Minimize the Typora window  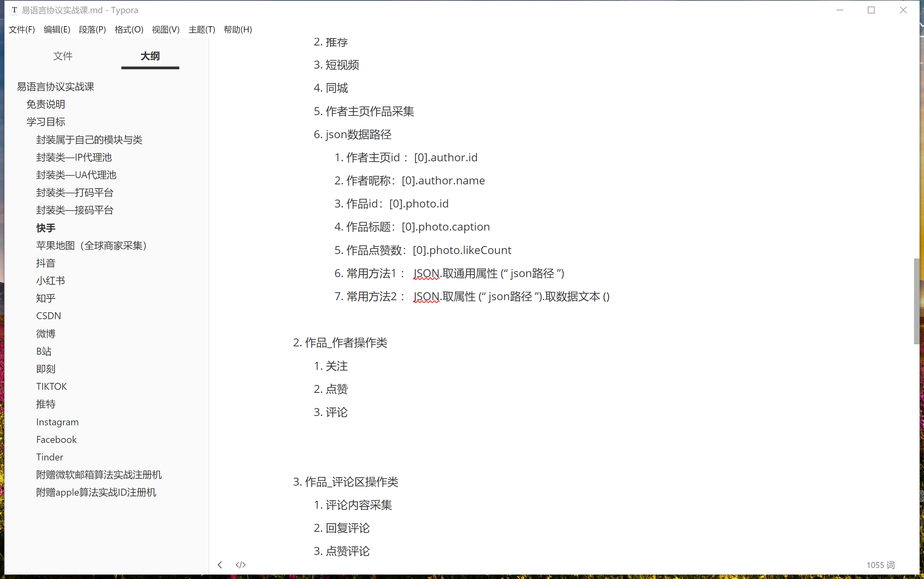tap(840, 10)
